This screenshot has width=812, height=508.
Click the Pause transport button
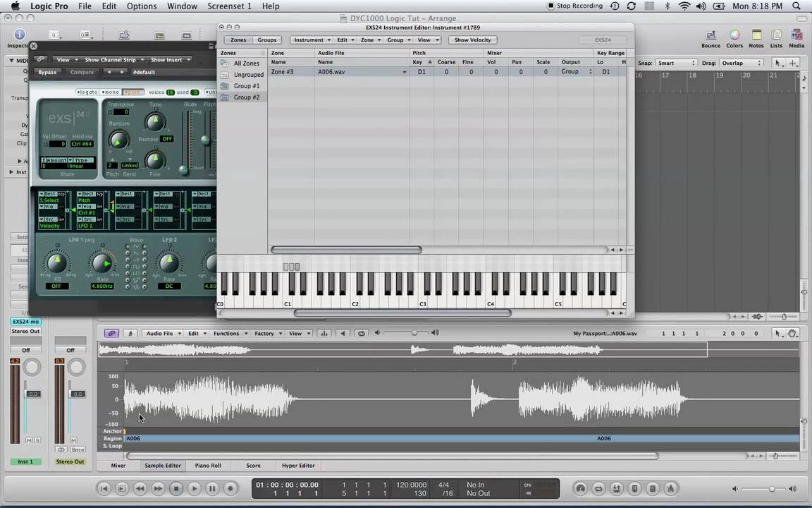[x=212, y=488]
